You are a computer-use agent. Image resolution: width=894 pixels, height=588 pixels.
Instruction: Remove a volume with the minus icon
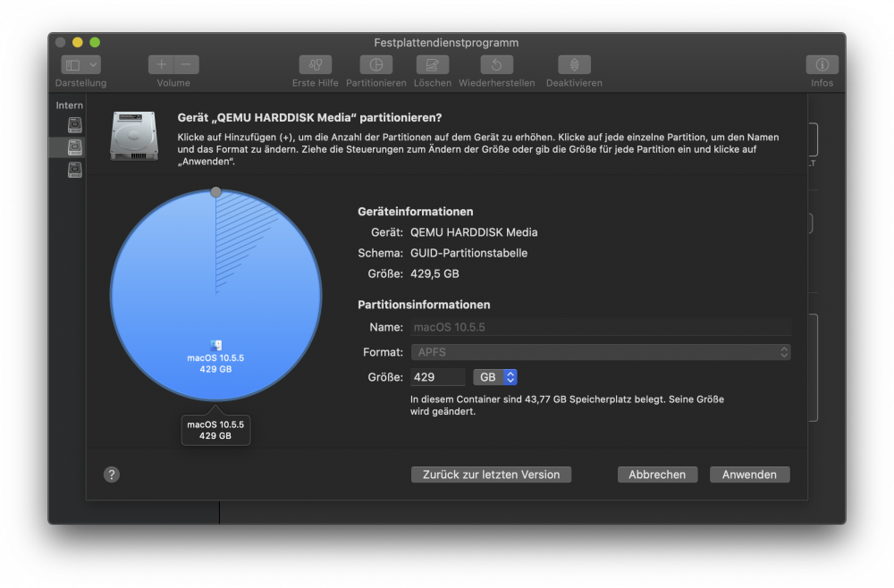pos(187,65)
